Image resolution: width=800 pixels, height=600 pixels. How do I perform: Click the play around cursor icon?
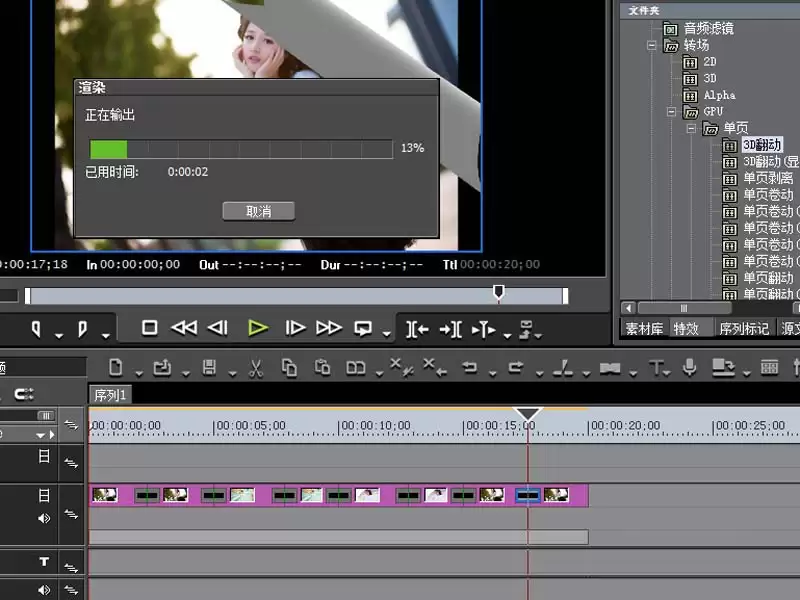484,330
